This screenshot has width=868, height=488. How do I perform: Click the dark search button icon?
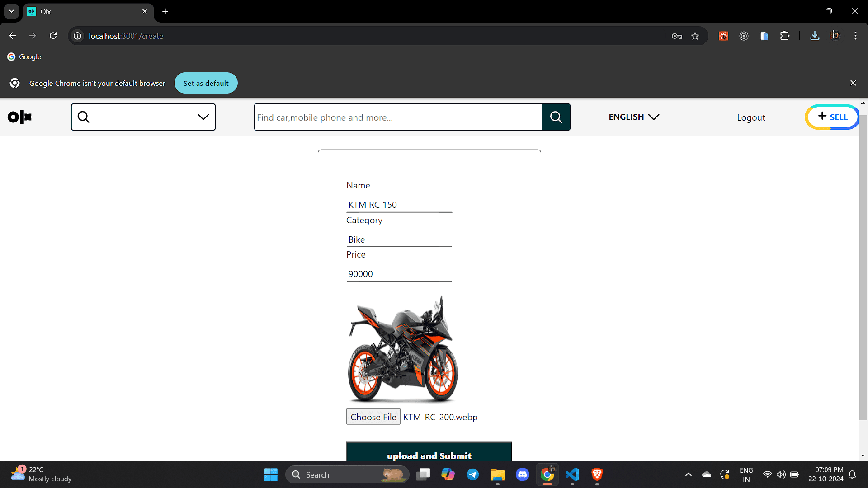556,117
